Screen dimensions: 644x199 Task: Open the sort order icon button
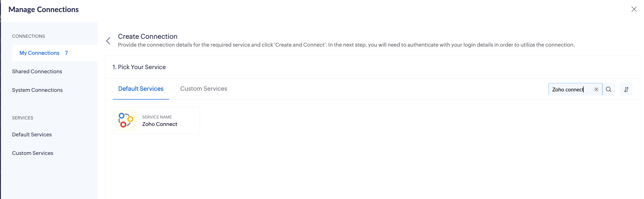(x=626, y=89)
